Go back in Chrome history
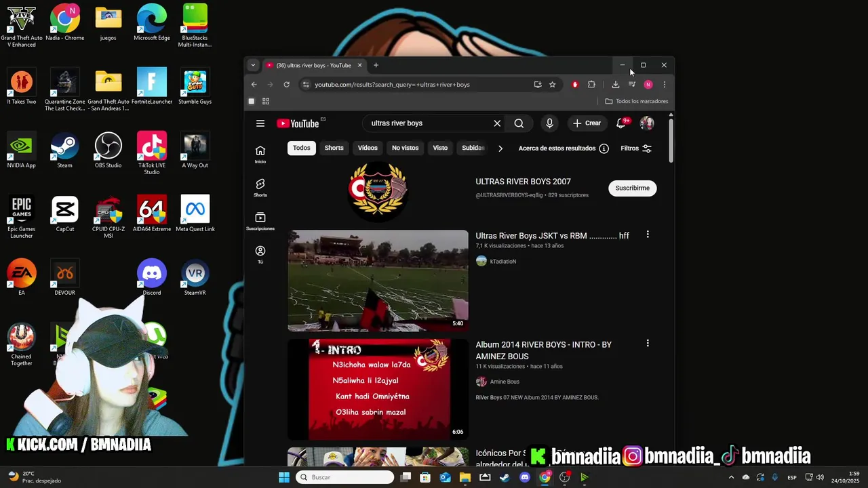The width and height of the screenshot is (868, 488). click(x=254, y=85)
